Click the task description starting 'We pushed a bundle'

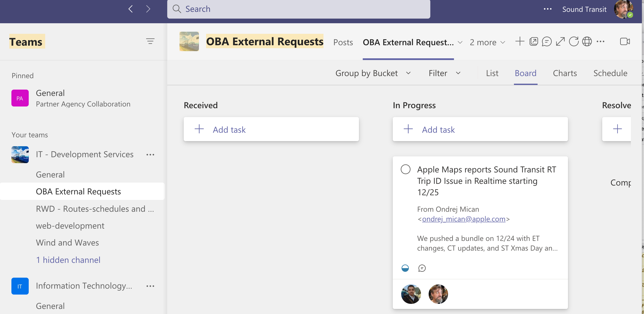click(x=487, y=243)
